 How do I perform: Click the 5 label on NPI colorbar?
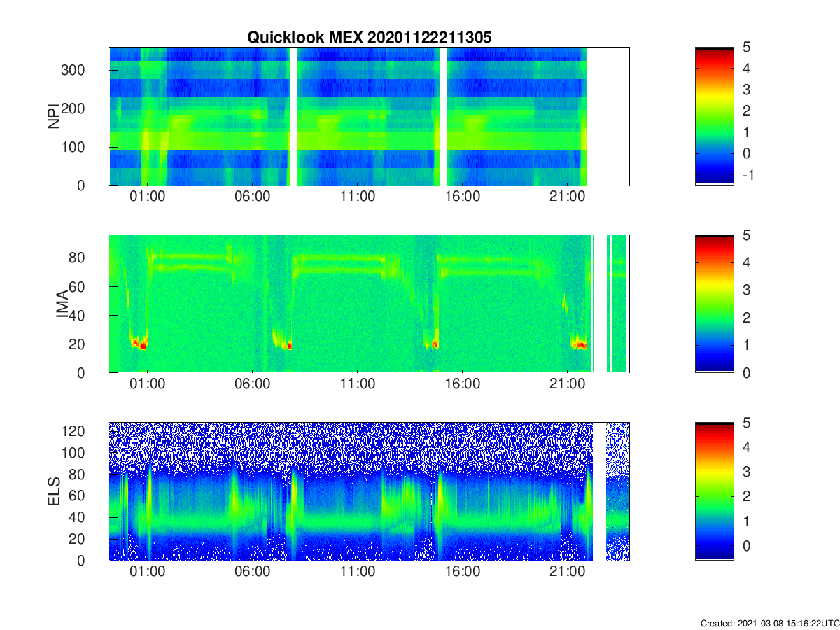click(x=746, y=48)
